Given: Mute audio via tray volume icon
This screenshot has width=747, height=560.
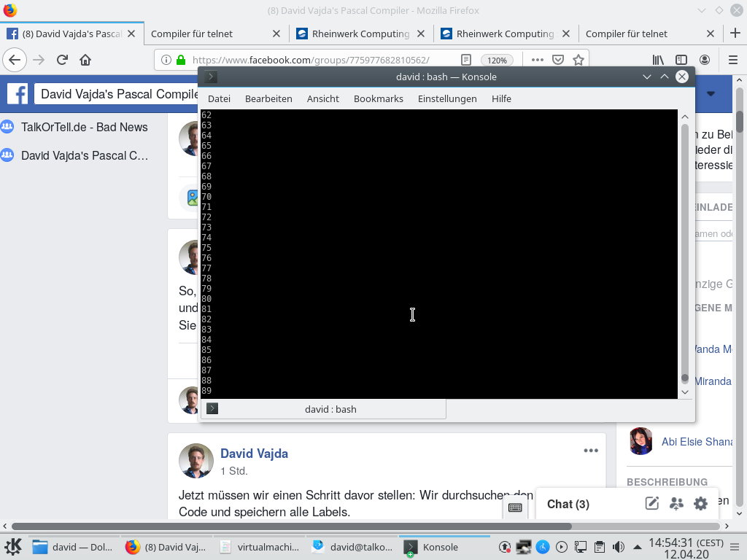Looking at the screenshot, I should click(619, 547).
